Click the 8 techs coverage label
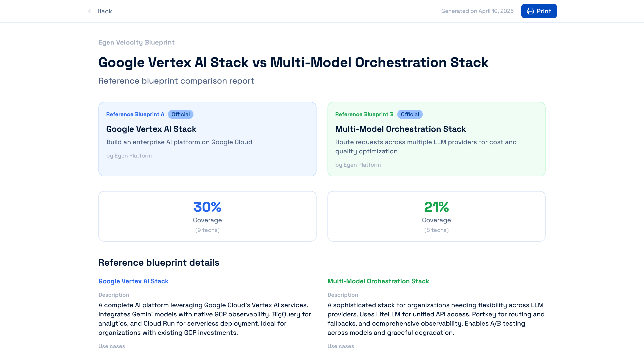This screenshot has width=644, height=349. pyautogui.click(x=436, y=230)
